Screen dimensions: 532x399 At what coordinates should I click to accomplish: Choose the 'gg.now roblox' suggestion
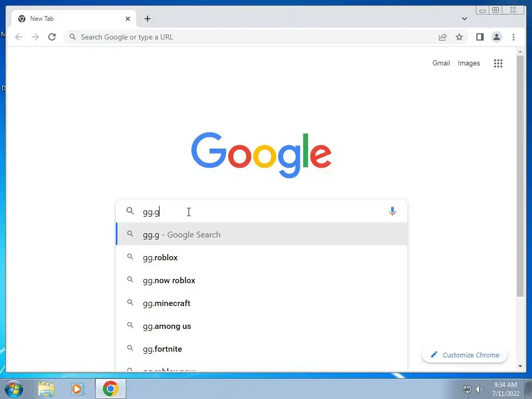[262, 280]
